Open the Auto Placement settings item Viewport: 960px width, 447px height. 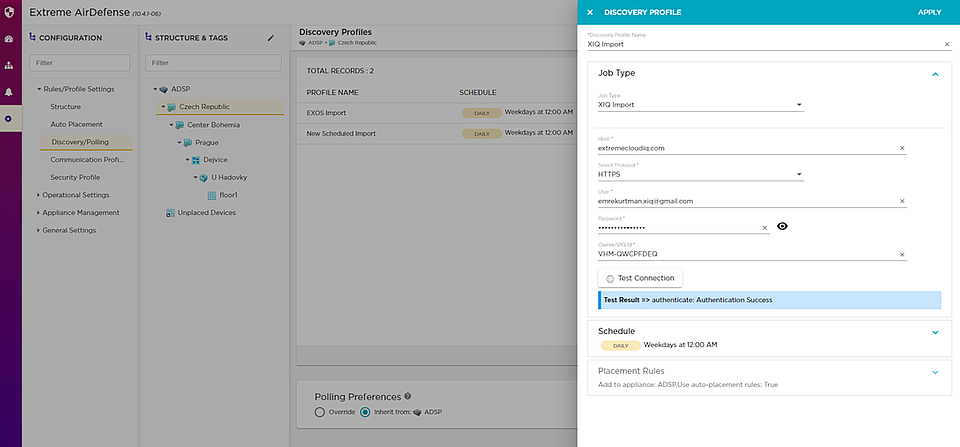[x=77, y=124]
